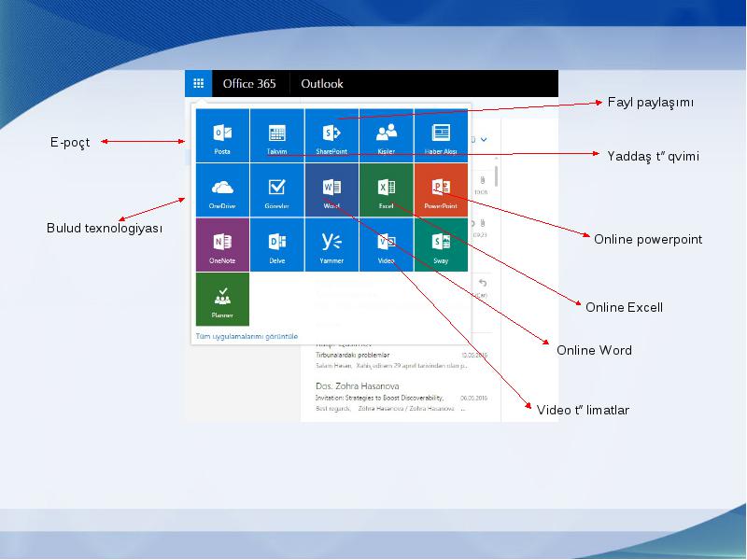Image resolution: width=747 pixels, height=560 pixels.
Task: Open the Takvim calendar tile
Action: [276, 135]
